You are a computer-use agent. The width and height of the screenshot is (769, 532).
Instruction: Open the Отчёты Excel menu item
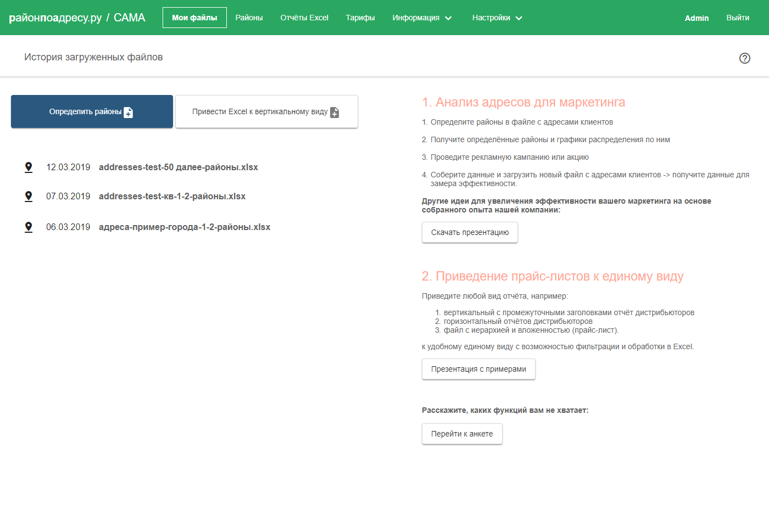pyautogui.click(x=304, y=18)
